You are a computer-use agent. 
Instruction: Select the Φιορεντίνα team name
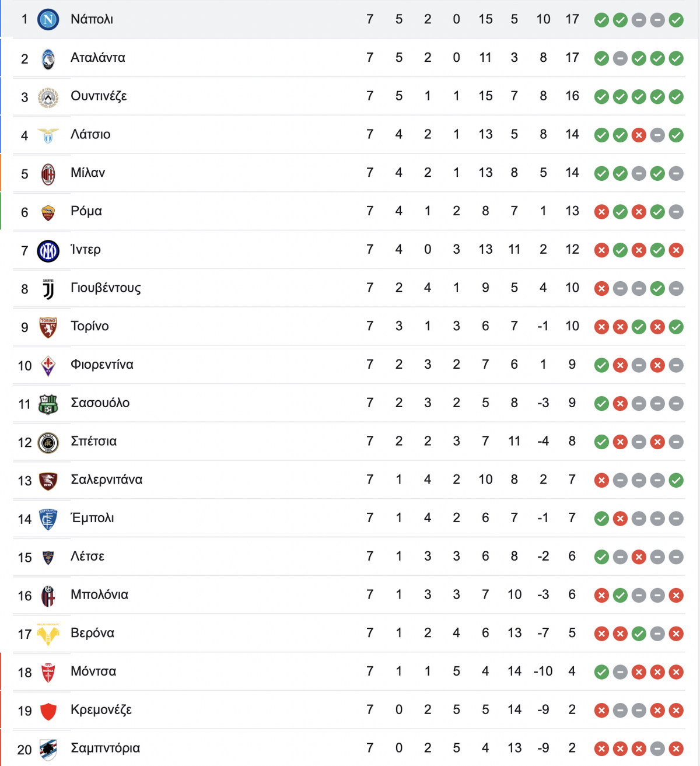[102, 365]
